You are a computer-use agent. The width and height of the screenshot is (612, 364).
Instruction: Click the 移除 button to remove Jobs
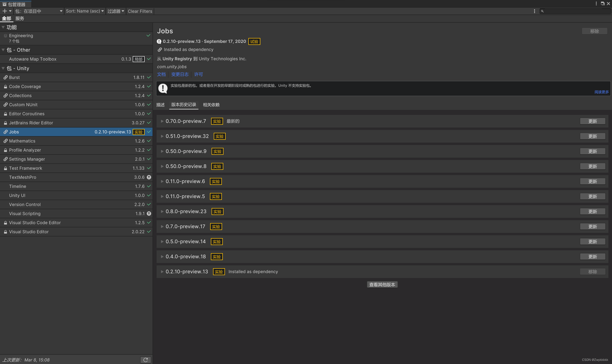pos(594,31)
